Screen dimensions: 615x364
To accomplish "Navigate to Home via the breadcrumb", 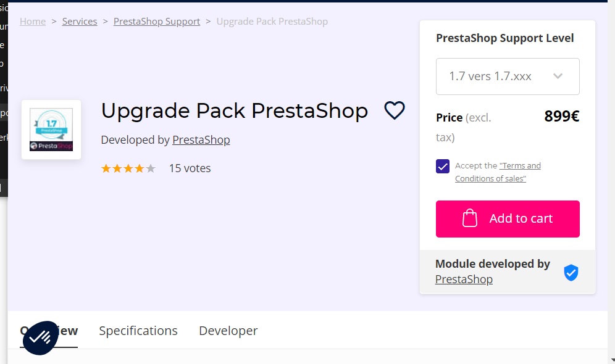I will tap(33, 21).
